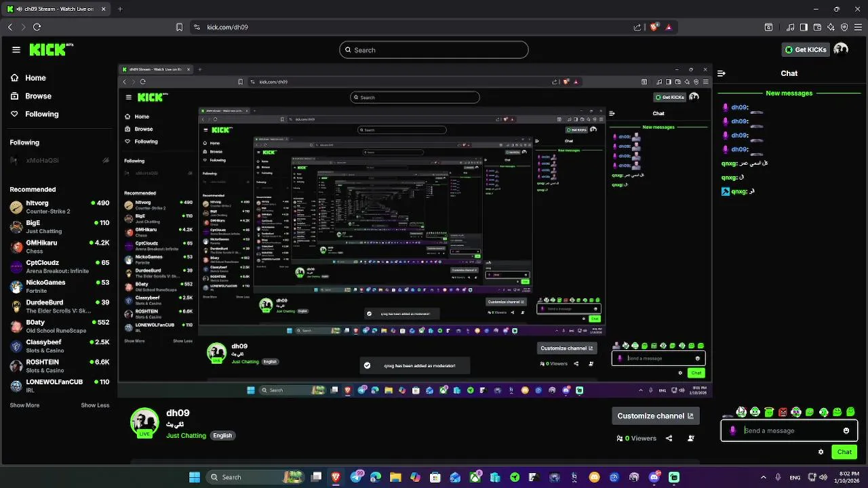
Task: Open Brave Wallet icon
Action: (x=817, y=27)
